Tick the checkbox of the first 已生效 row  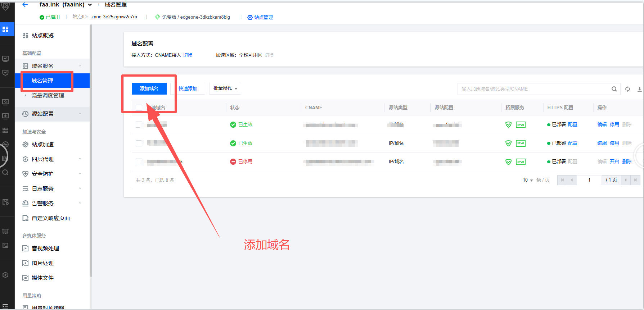pyautogui.click(x=139, y=124)
